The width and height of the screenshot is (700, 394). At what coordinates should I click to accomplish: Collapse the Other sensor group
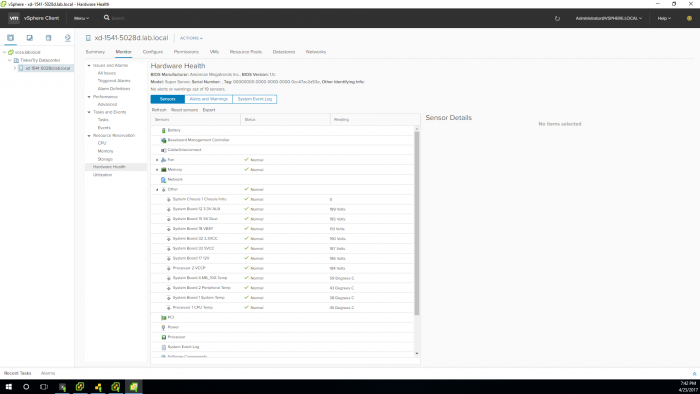pos(157,190)
